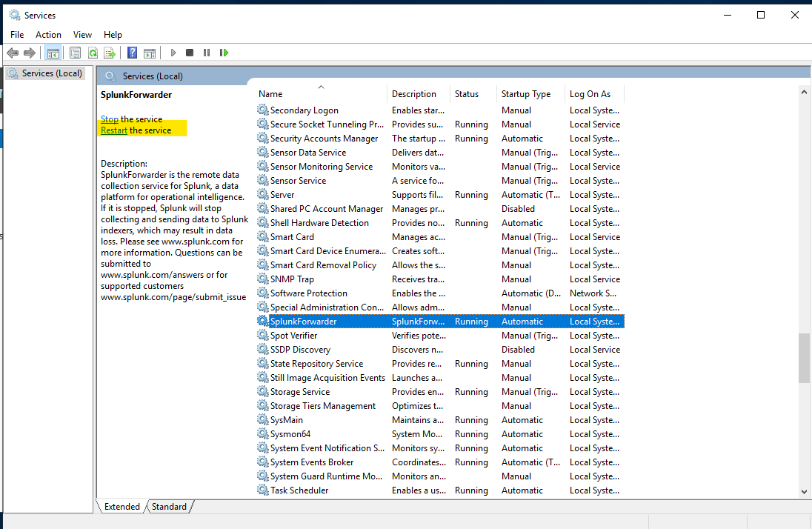Viewport: 812px width, 529px height.
Task: Select the Storage Tiers Management row
Action: (x=440, y=406)
